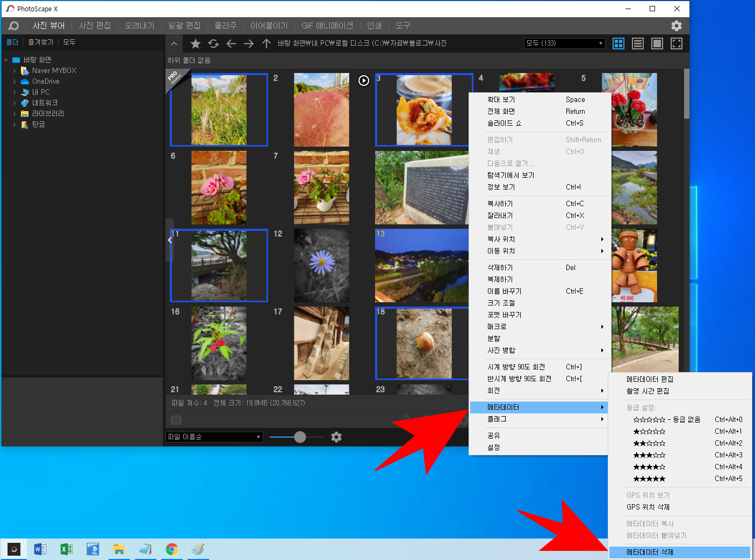Viewport: 755px width, 560px height.
Task: Select thumbnail 12 purple flower photo
Action: pyautogui.click(x=321, y=265)
